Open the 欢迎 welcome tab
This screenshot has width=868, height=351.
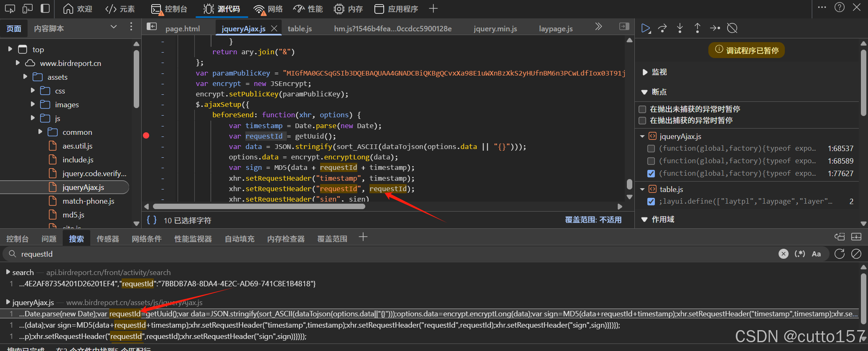(78, 9)
